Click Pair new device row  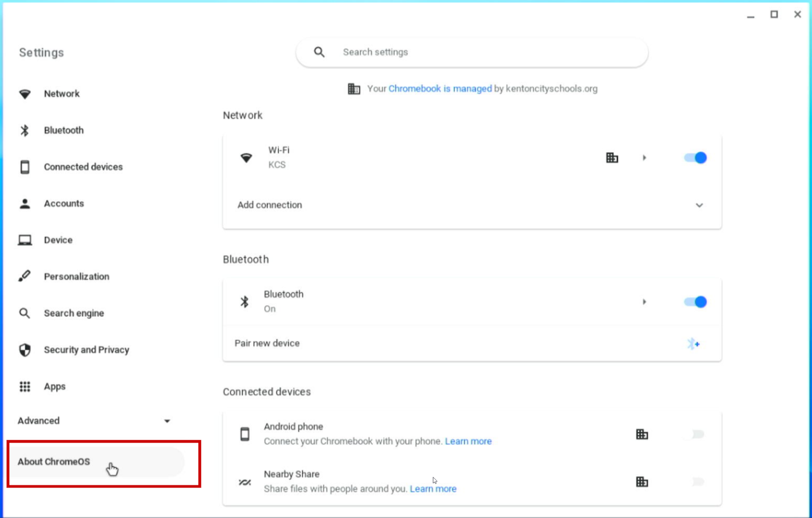(x=472, y=343)
